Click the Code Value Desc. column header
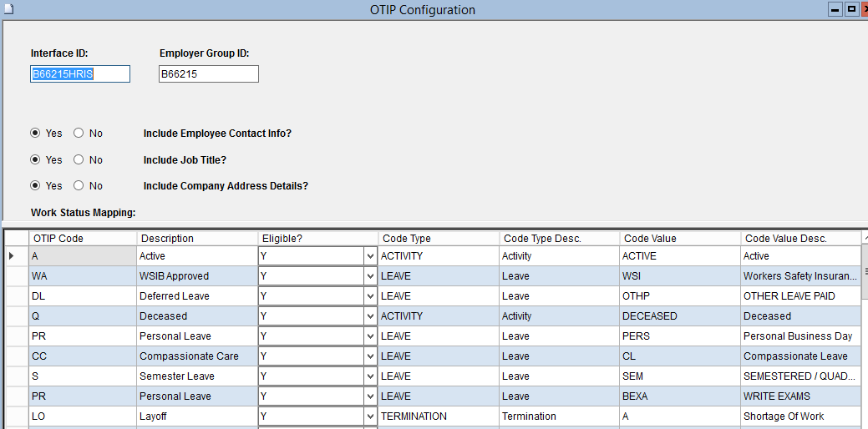The width and height of the screenshot is (868, 429). (799, 238)
